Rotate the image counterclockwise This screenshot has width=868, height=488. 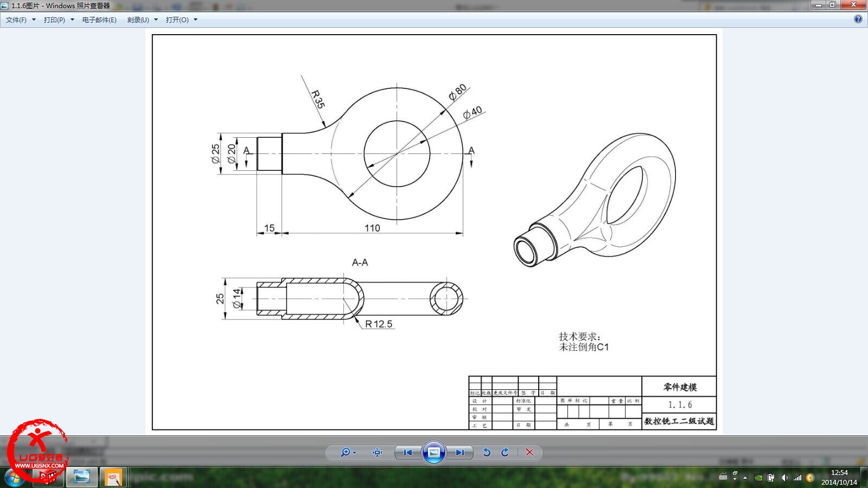(x=487, y=452)
